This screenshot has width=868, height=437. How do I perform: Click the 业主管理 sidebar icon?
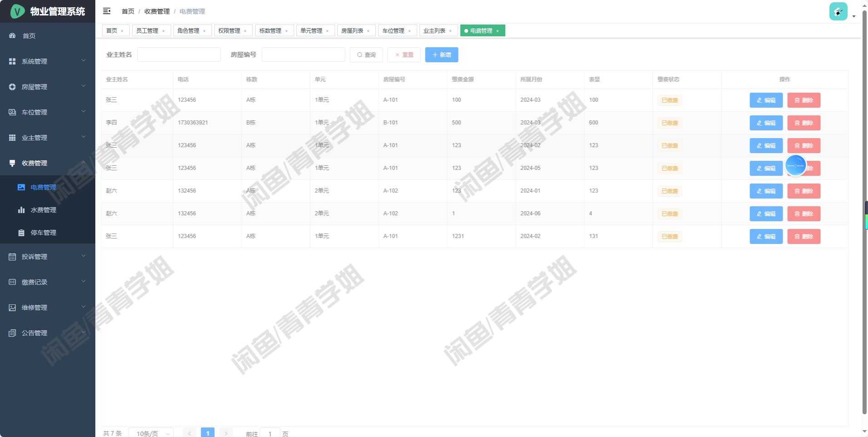(12, 138)
